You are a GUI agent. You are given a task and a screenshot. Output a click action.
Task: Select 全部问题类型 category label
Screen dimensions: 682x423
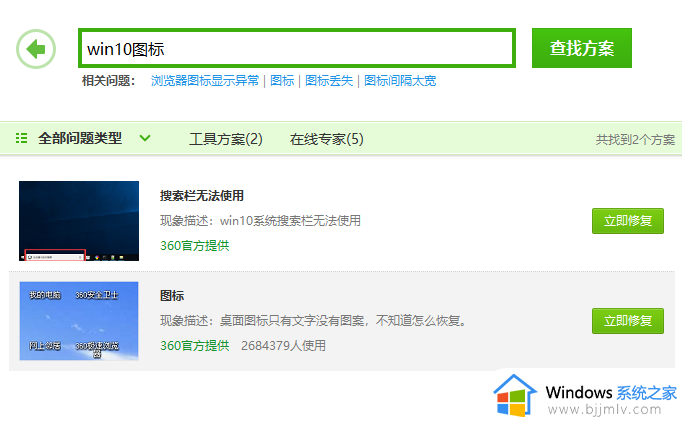tap(80, 138)
